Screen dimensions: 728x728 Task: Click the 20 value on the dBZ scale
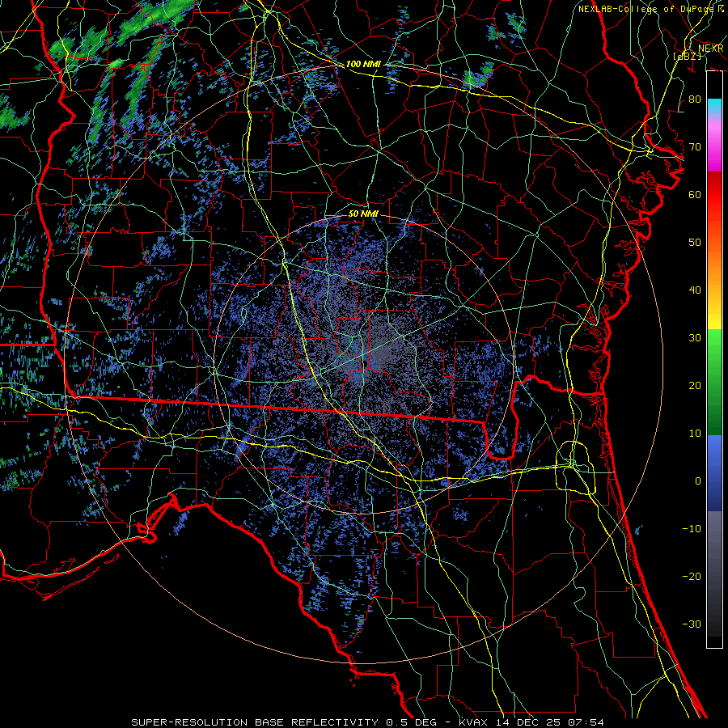695,385
